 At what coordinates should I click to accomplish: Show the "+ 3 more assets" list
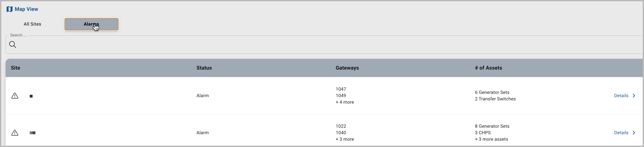tap(491, 139)
